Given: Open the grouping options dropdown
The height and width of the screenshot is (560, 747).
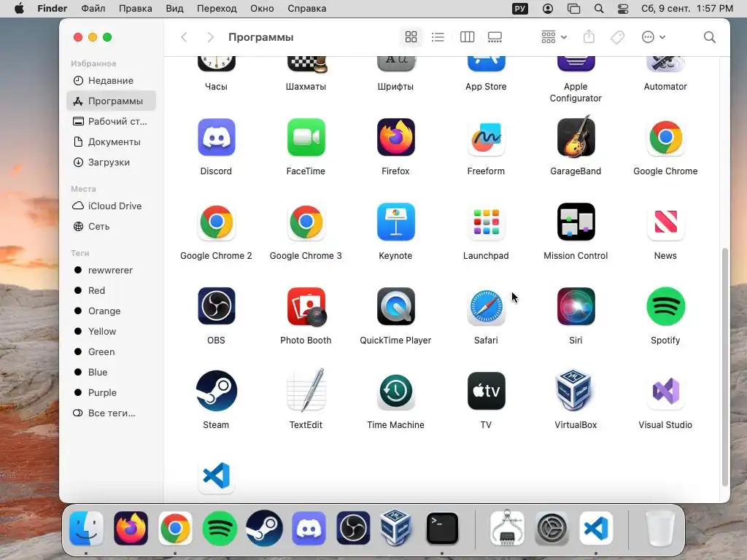Looking at the screenshot, I should pos(554,37).
